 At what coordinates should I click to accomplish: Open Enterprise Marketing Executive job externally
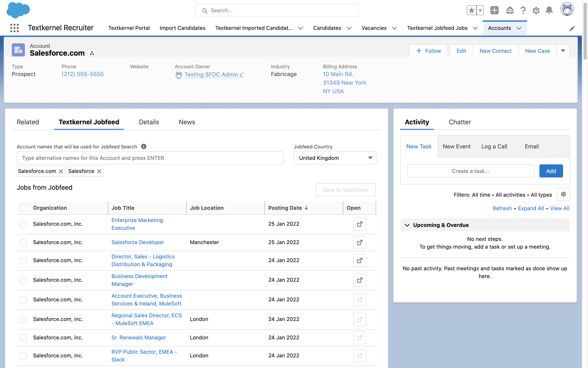click(x=360, y=224)
